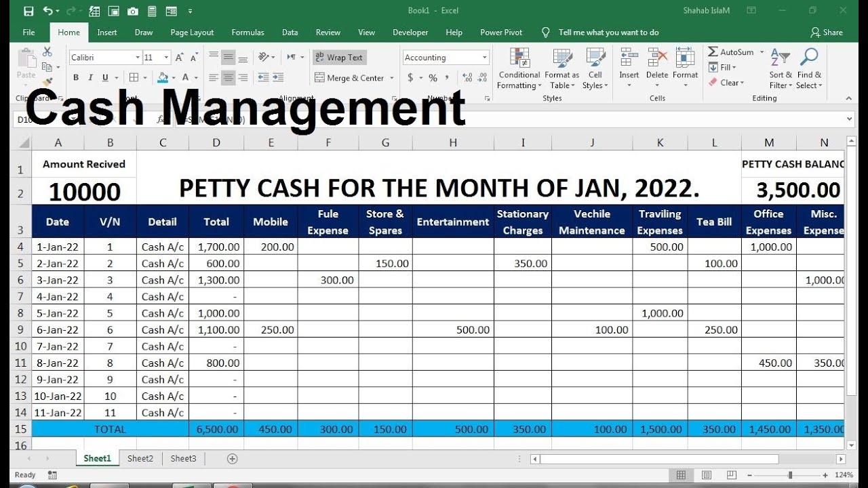868x488 pixels.
Task: Switch to the Sheet2 worksheet tab
Action: [140, 458]
